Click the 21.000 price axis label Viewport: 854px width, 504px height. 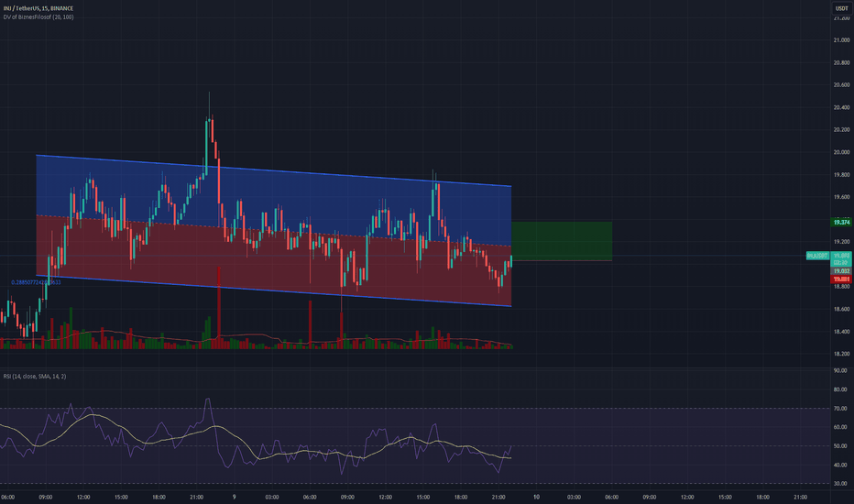coord(841,39)
